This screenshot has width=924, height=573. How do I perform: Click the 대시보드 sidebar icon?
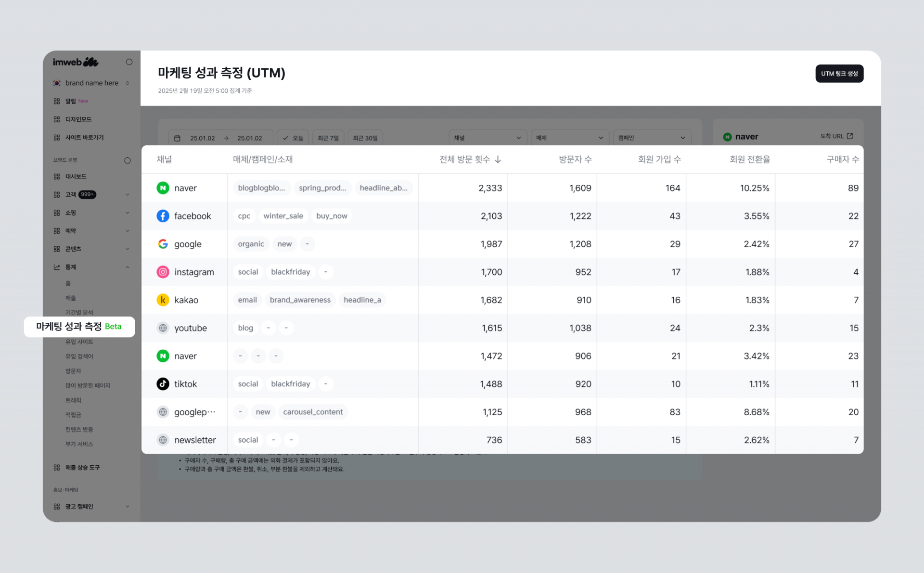click(x=57, y=177)
